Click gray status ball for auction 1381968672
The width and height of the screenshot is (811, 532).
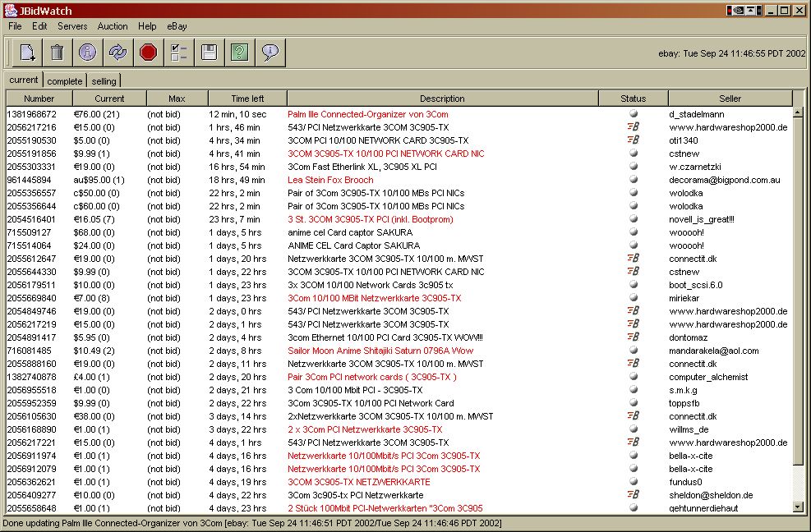[633, 113]
